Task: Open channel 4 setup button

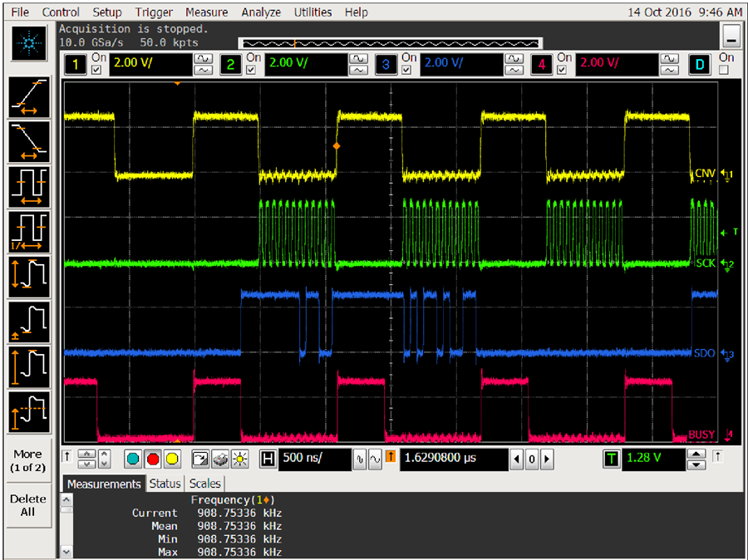Action: (x=541, y=65)
